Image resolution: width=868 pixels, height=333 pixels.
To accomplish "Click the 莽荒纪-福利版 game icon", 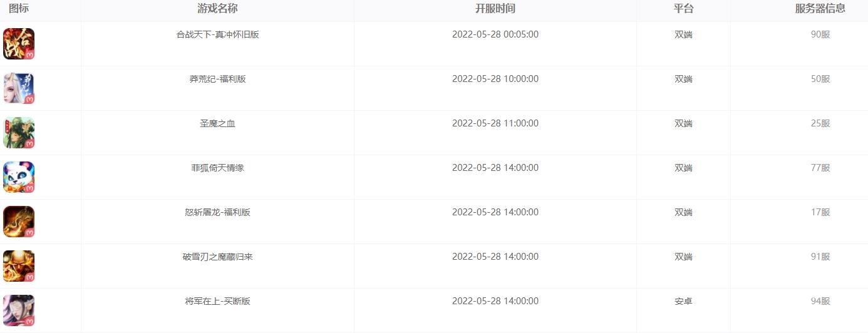I will click(19, 88).
